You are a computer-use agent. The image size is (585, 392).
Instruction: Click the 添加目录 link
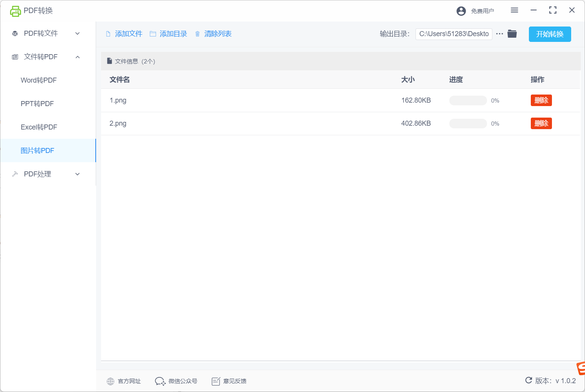(x=173, y=34)
